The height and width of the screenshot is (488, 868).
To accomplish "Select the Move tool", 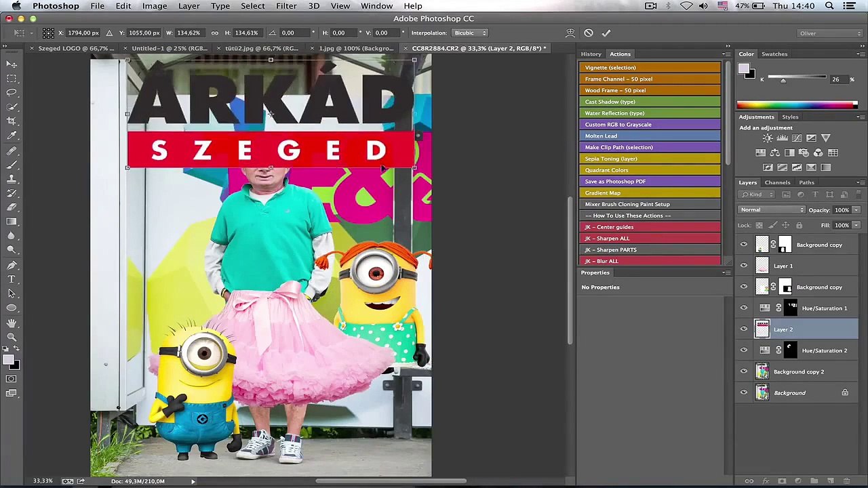I will 12,64.
